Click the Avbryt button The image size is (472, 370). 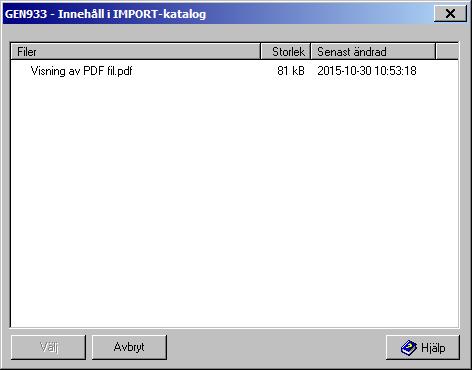pos(129,347)
